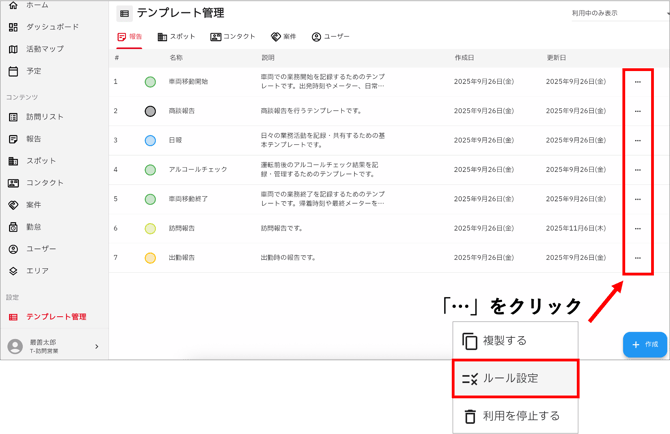Click the blue color circle for 日報
The height and width of the screenshot is (434, 670).
click(150, 141)
